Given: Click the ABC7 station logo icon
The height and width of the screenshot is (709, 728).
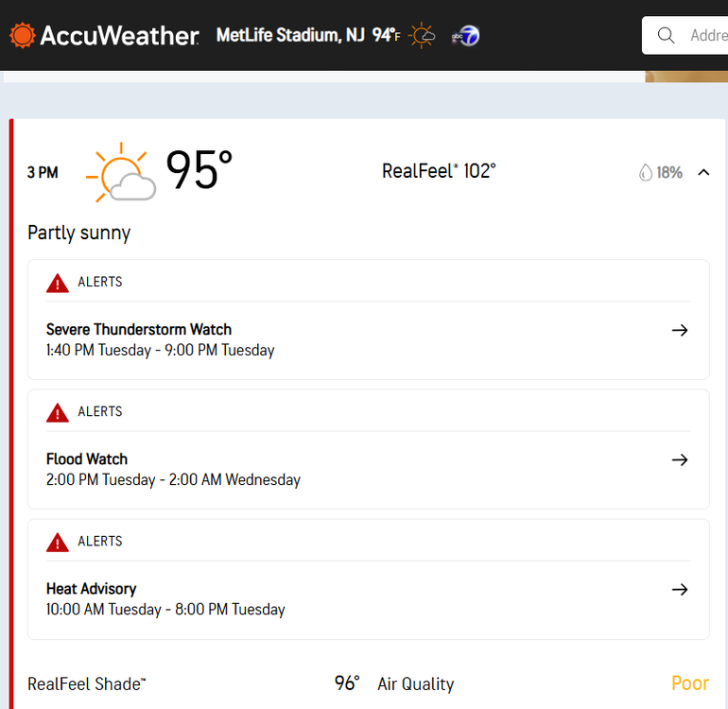Looking at the screenshot, I should pyautogui.click(x=466, y=36).
